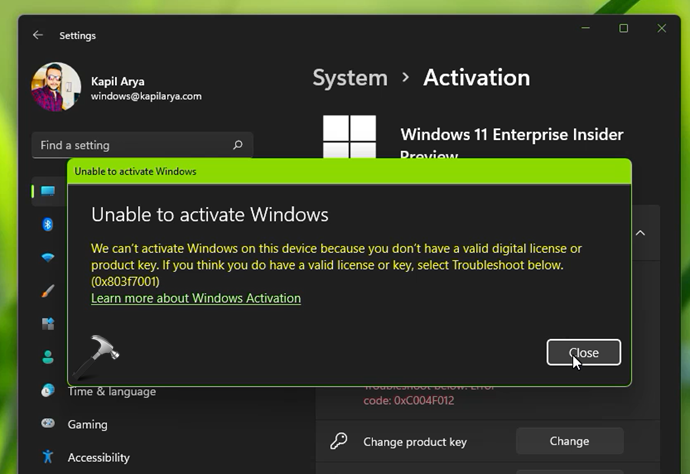Select the System display icon in sidebar
690x474 pixels.
47,191
